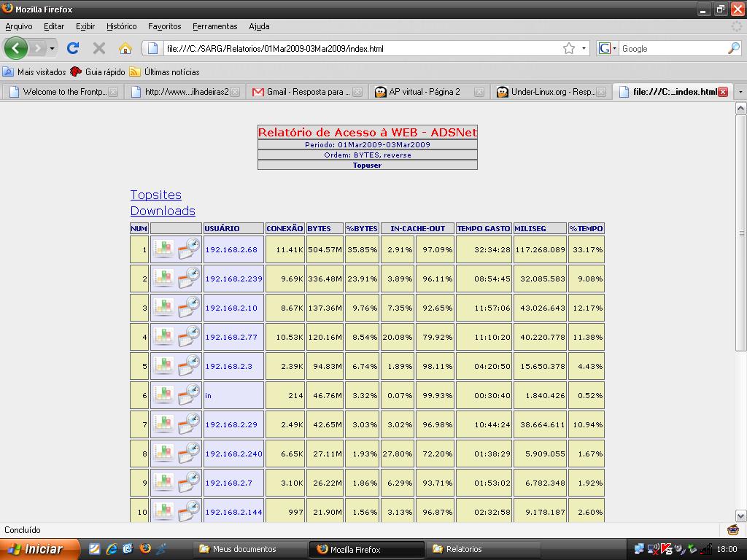The image size is (747, 560).
Task: Click date/time icon for 192.168.2.10 row
Action: 189,307
